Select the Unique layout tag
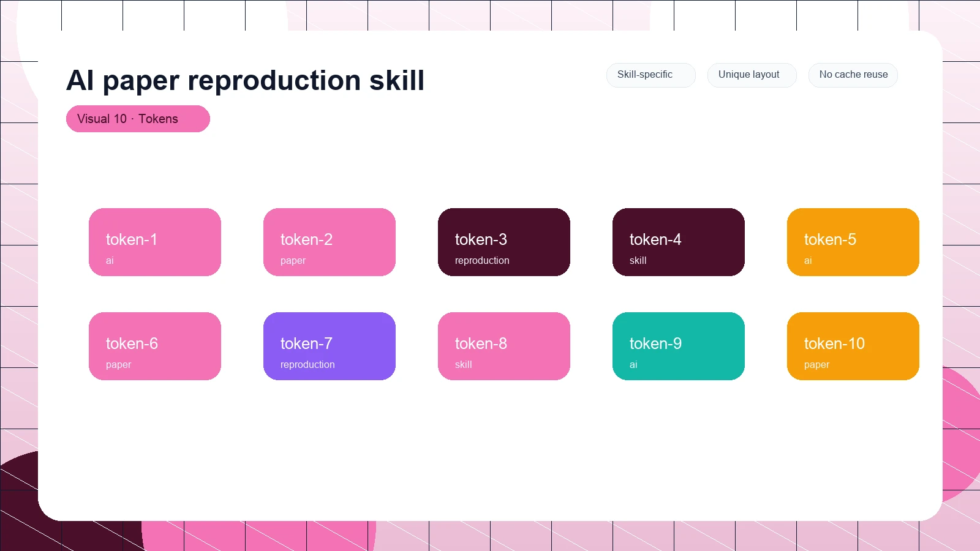The image size is (980, 551). [x=752, y=75]
